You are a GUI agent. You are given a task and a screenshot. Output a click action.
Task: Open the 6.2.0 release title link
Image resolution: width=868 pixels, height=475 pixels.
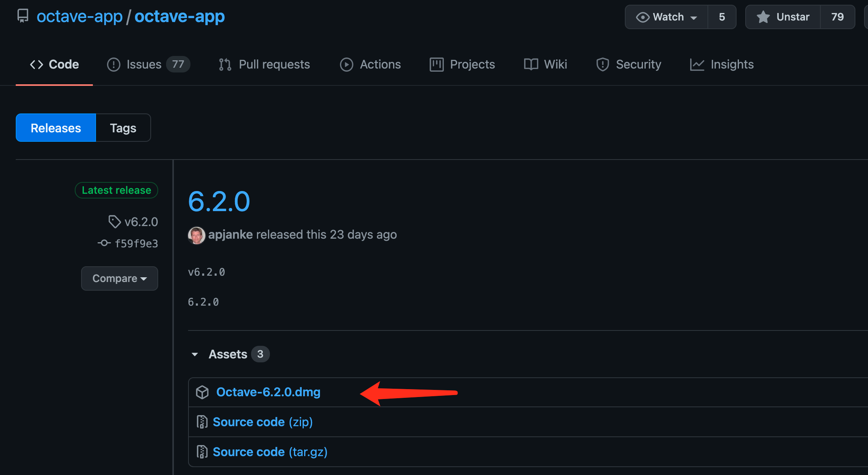219,202
